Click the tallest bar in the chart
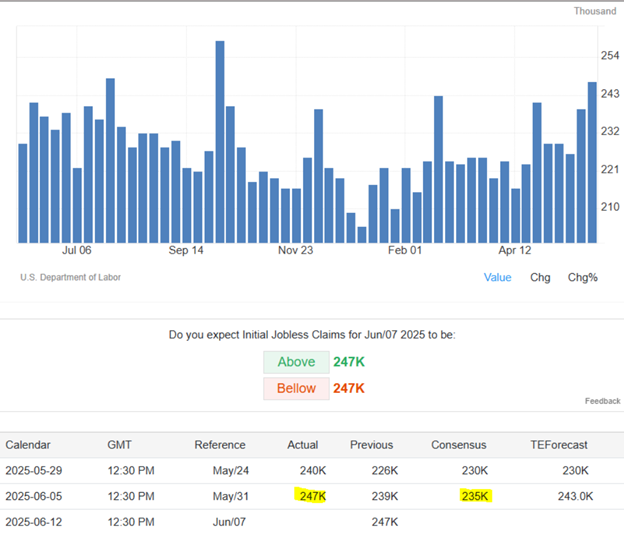 click(x=220, y=142)
